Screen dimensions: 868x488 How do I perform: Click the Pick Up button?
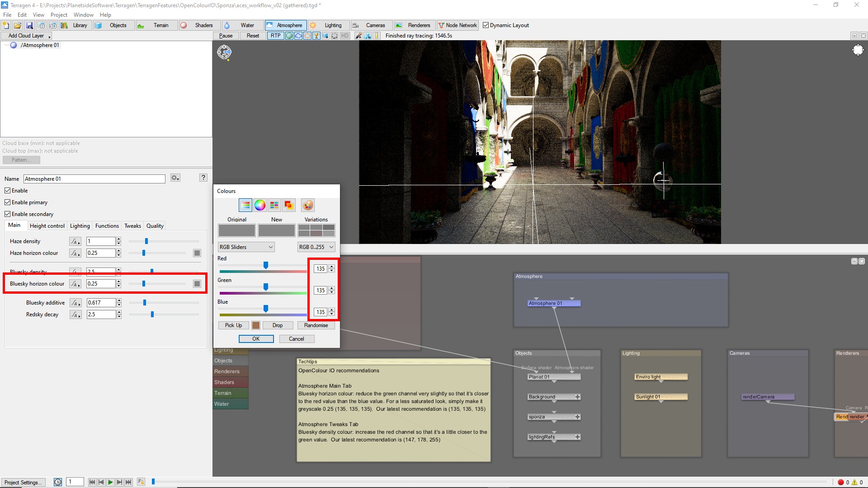(234, 325)
